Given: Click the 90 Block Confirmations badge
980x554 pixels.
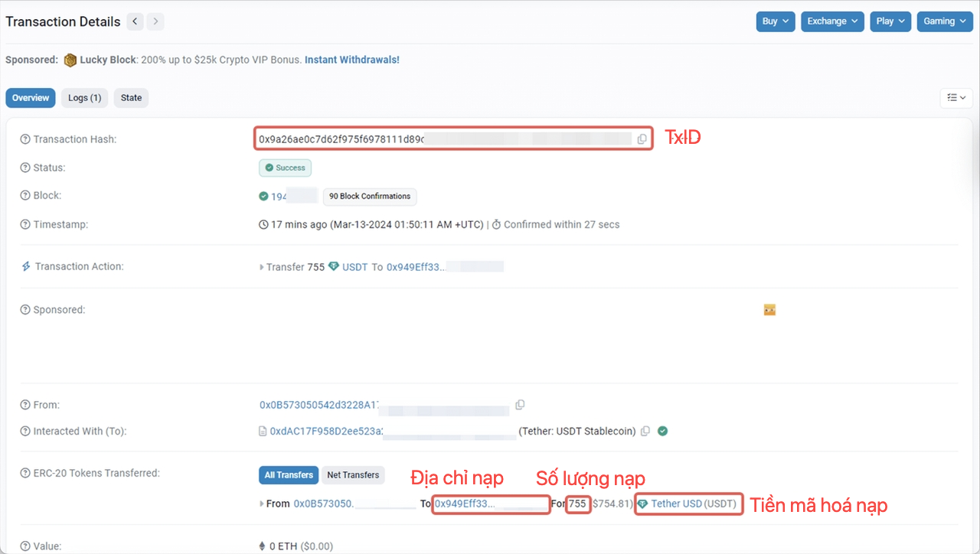Looking at the screenshot, I should (x=370, y=197).
